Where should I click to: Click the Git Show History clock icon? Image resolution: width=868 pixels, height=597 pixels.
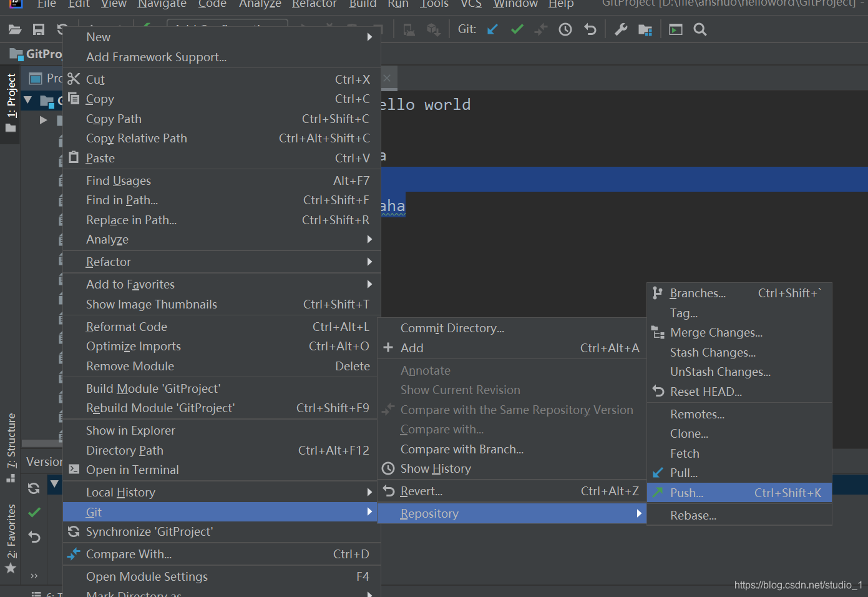tap(565, 29)
